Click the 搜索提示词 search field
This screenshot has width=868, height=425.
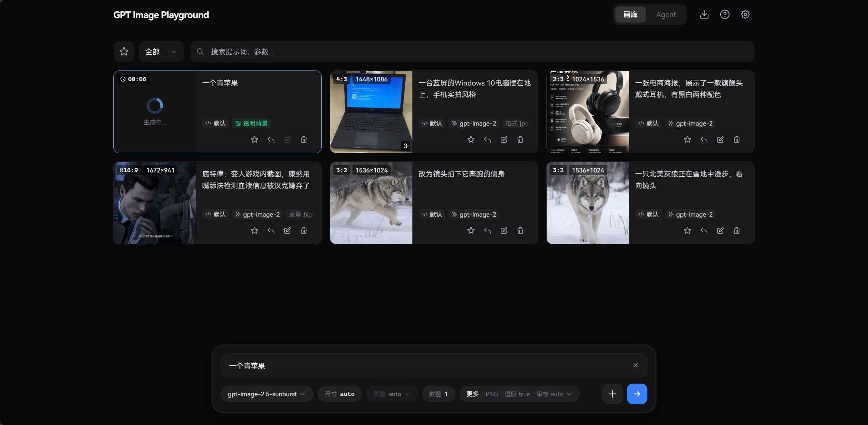coord(472,52)
